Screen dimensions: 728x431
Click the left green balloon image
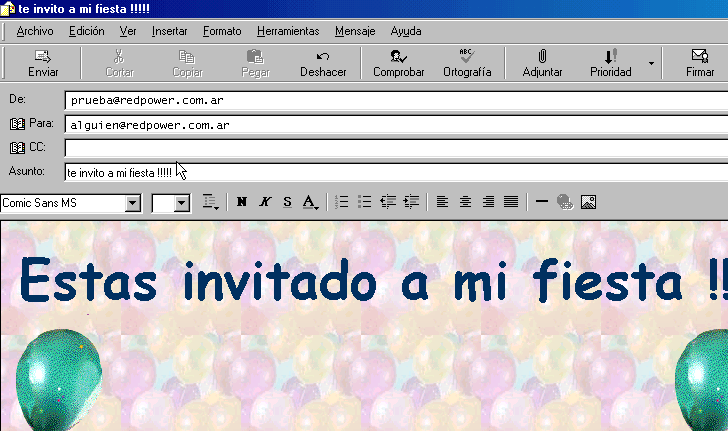coord(59,379)
